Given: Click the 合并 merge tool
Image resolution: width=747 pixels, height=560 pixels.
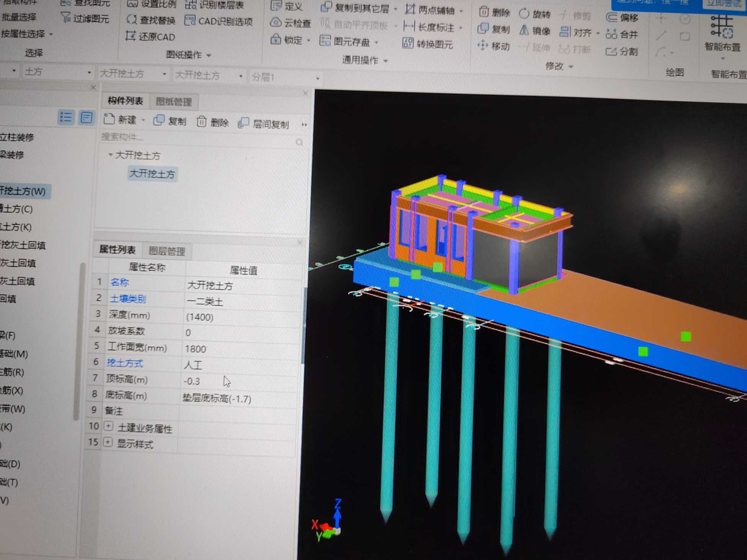Looking at the screenshot, I should pyautogui.click(x=622, y=34).
